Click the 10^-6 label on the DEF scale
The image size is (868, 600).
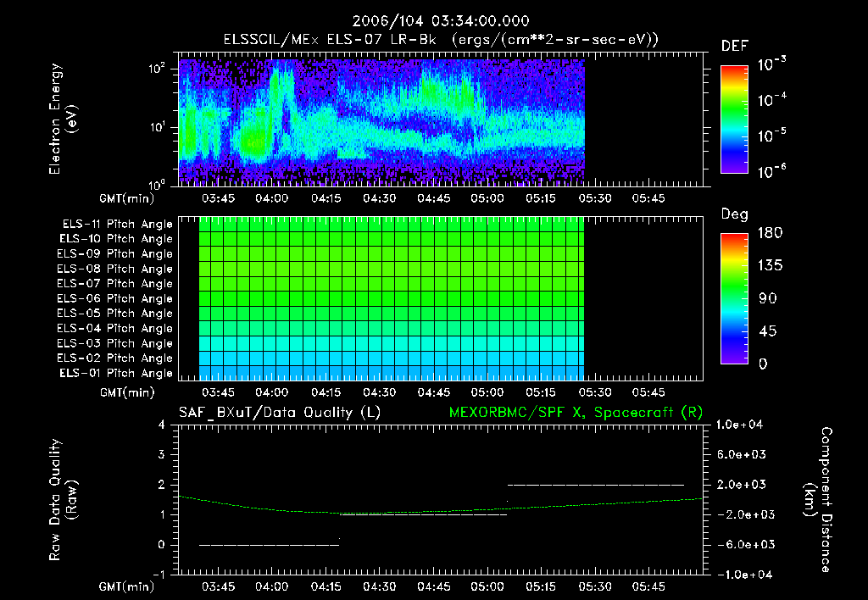point(772,171)
